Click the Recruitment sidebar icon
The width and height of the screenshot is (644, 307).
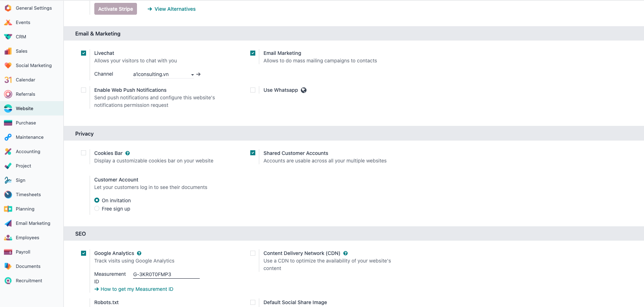pyautogui.click(x=8, y=280)
